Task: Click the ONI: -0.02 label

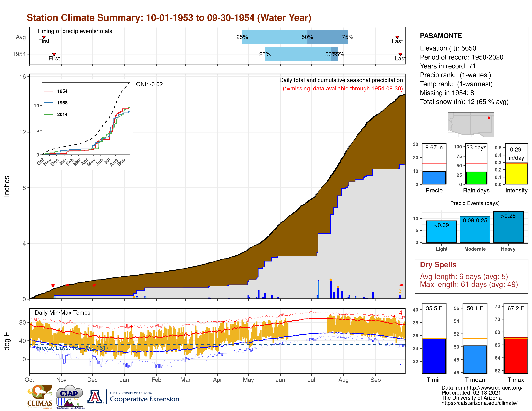Action: [149, 84]
